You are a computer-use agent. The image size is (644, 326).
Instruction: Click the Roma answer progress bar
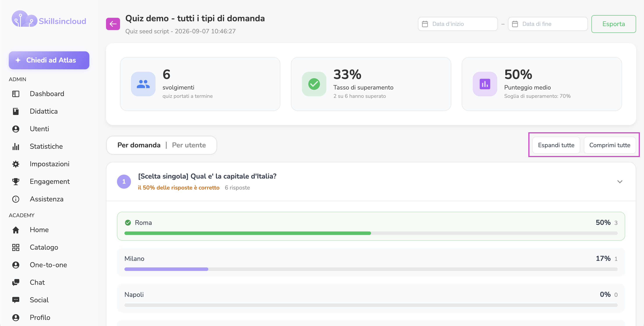[371, 233]
